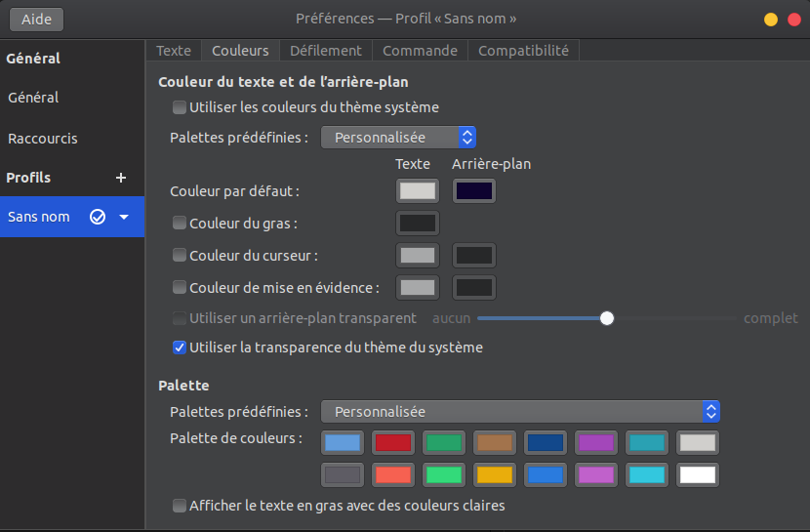The width and height of the screenshot is (810, 532).
Task: Open the Défilement tab
Action: pos(326,51)
